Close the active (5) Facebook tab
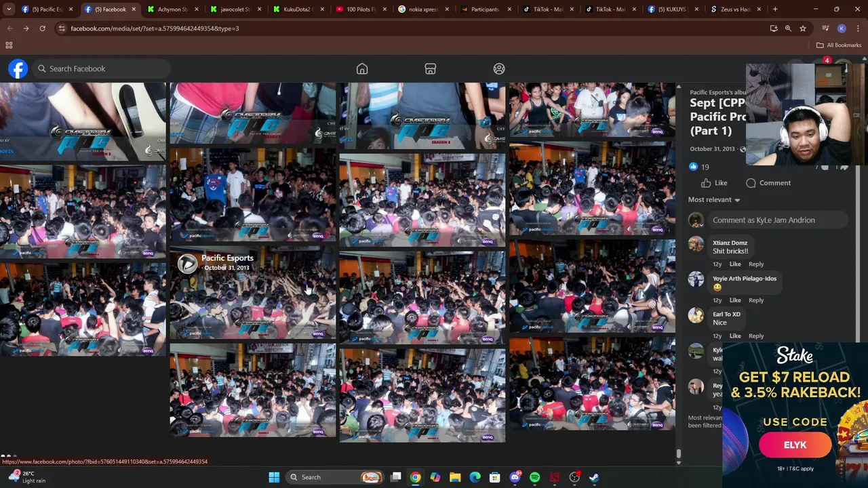868x488 pixels. pyautogui.click(x=134, y=9)
